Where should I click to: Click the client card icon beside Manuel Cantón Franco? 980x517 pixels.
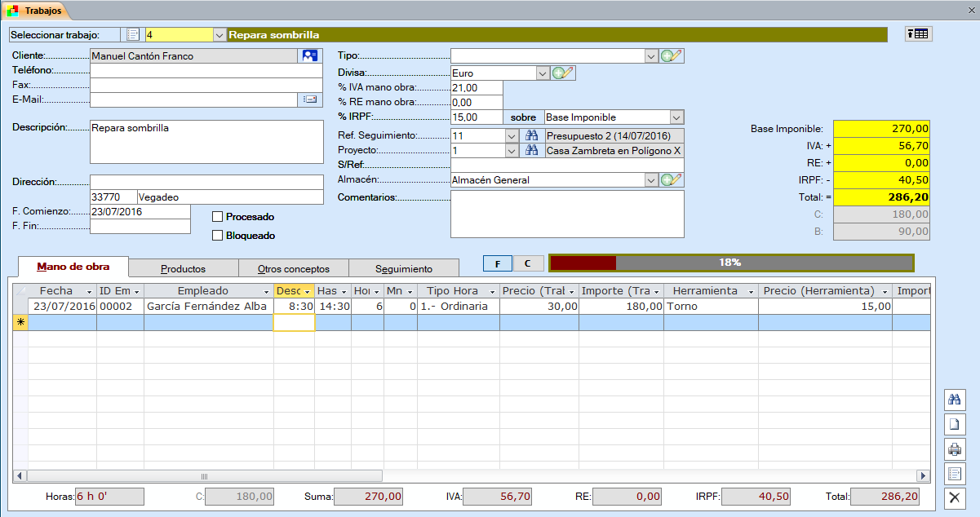(310, 56)
